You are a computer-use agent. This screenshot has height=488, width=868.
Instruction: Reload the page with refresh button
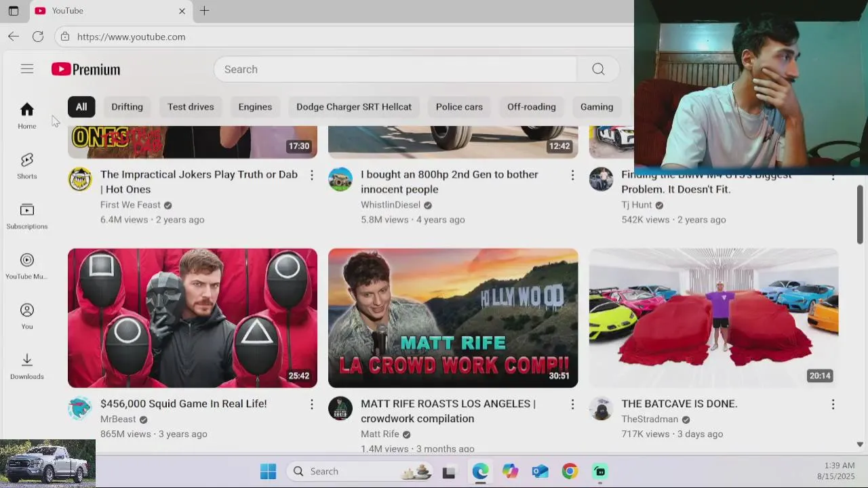[x=38, y=37]
